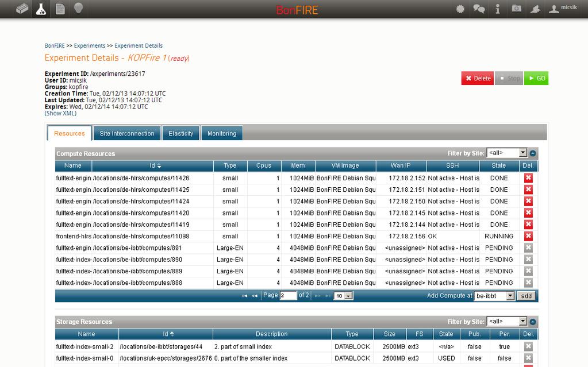Click delete icon for storage fulltext-index-small-0
This screenshot has width=588, height=367.
click(528, 358)
